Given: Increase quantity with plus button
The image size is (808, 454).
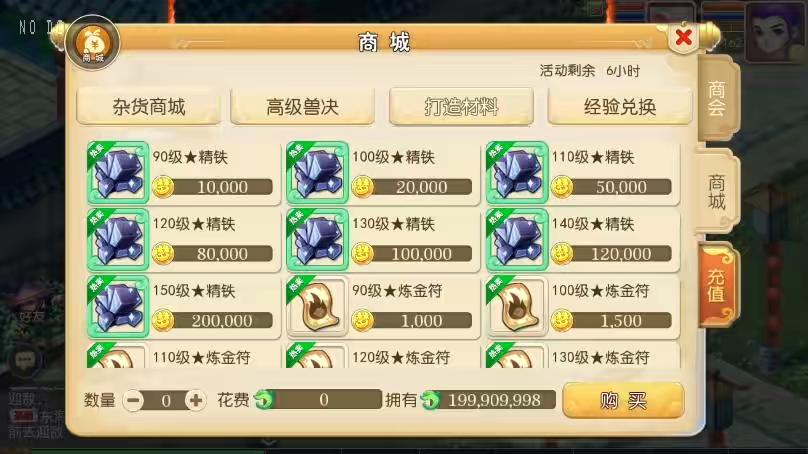Looking at the screenshot, I should click(x=195, y=400).
